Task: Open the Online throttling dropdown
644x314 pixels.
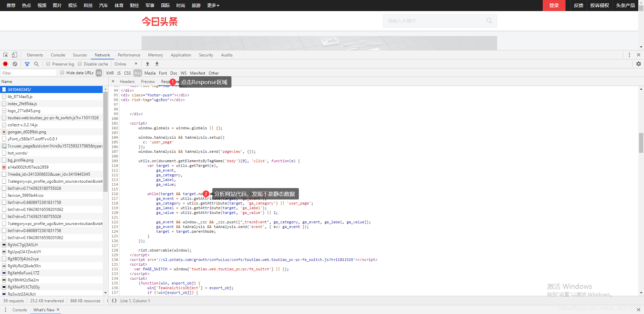Action: pos(126,64)
